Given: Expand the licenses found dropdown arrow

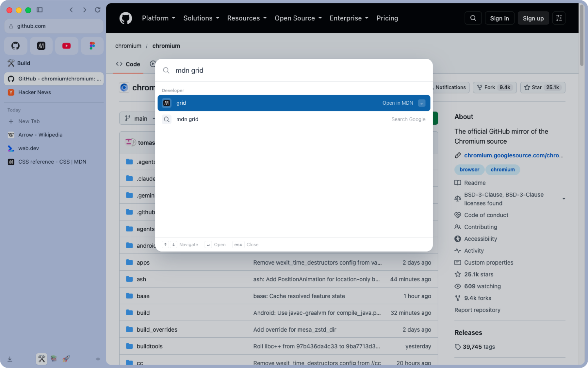Looking at the screenshot, I should coord(564,199).
